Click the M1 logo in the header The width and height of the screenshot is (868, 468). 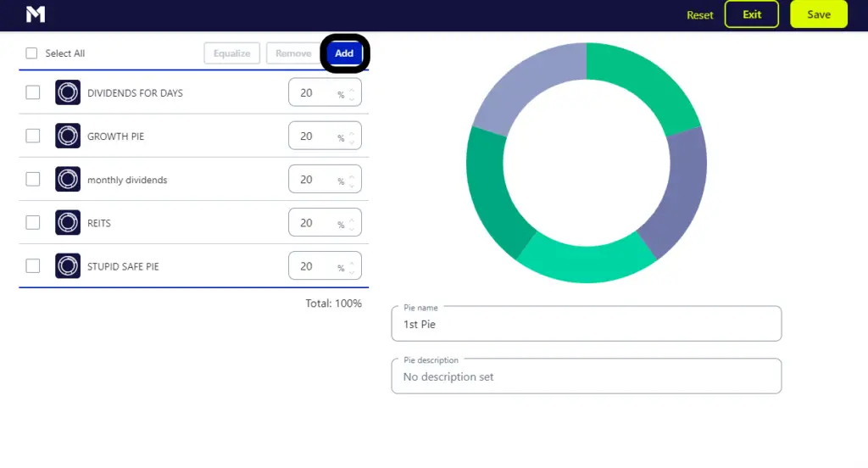pyautogui.click(x=36, y=14)
